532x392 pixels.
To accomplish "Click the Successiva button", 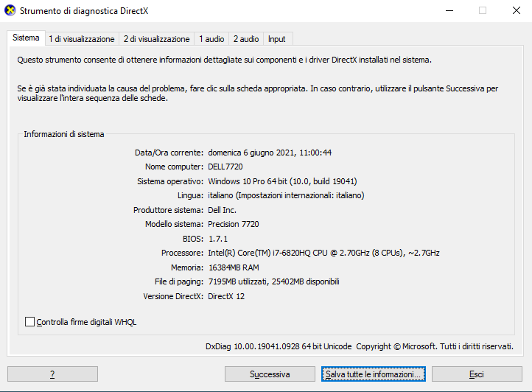I will tap(270, 374).
